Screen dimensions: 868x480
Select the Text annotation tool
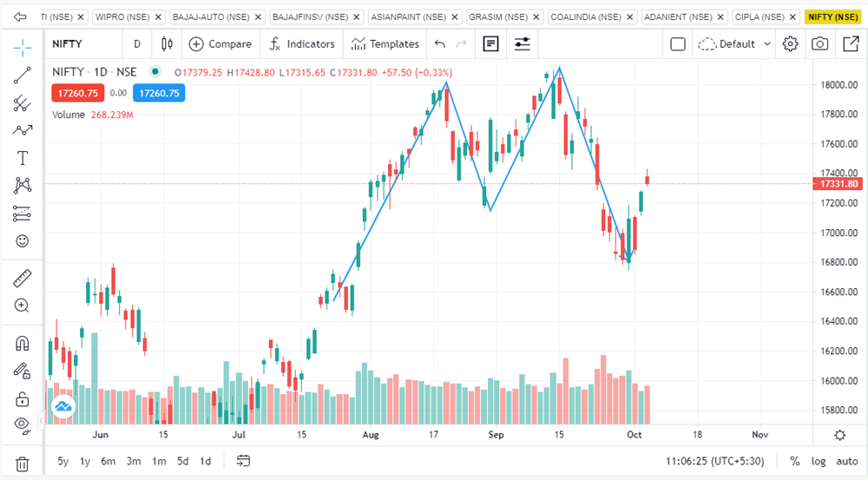click(23, 158)
